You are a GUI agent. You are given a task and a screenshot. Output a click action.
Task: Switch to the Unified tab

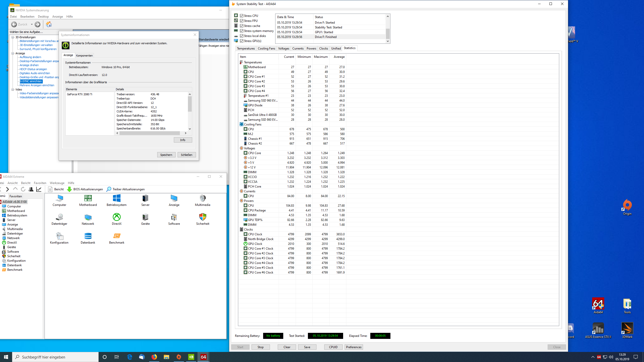point(336,48)
